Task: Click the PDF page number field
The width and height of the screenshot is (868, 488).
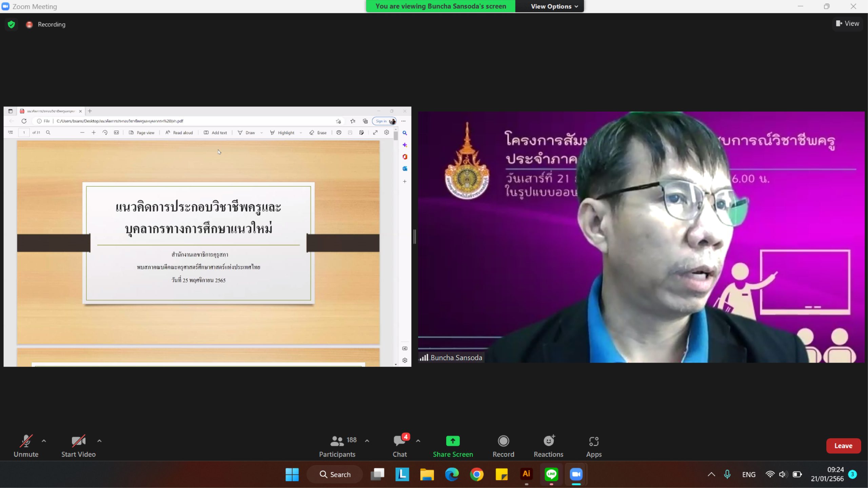Action: (24, 133)
